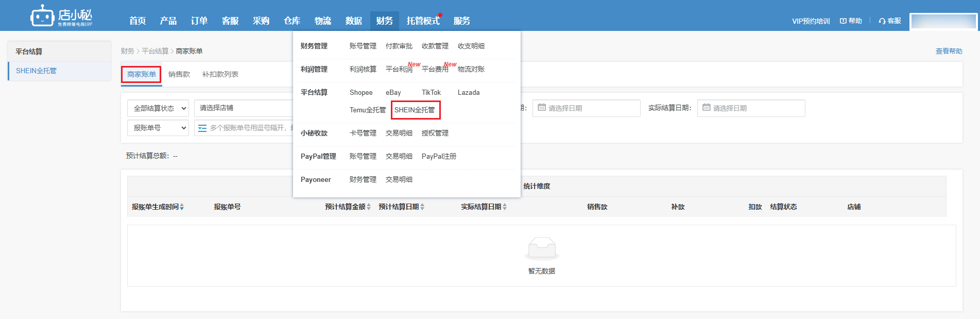
Task: Open 仓库 in top navigation
Action: (292, 21)
